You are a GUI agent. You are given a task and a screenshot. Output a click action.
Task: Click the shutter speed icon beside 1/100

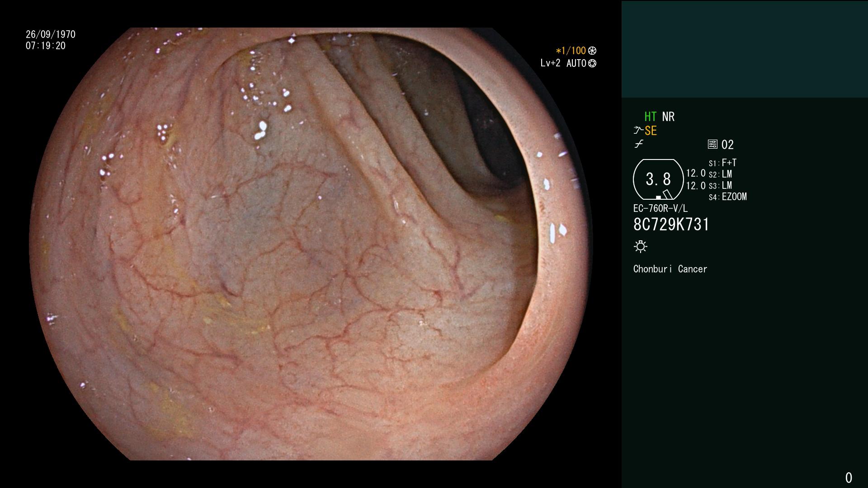click(592, 51)
